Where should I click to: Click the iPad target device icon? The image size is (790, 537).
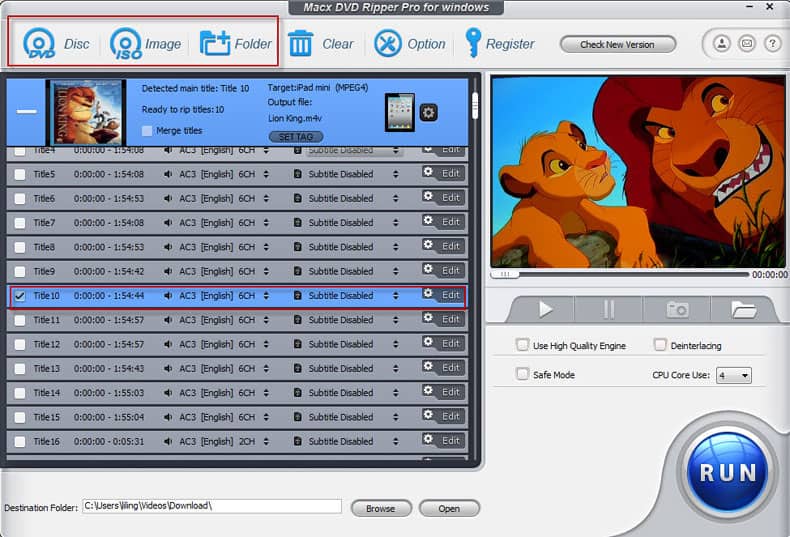point(400,112)
